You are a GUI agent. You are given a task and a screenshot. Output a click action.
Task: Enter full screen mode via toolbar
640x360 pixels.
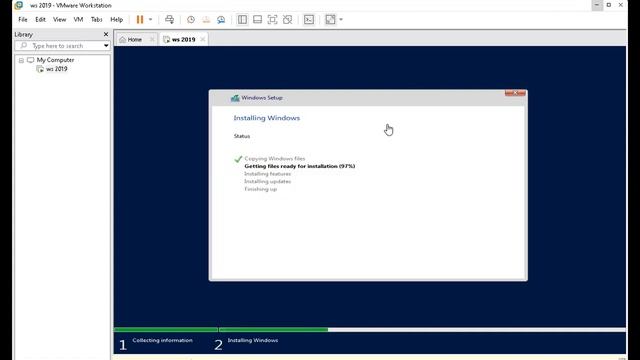tap(272, 19)
